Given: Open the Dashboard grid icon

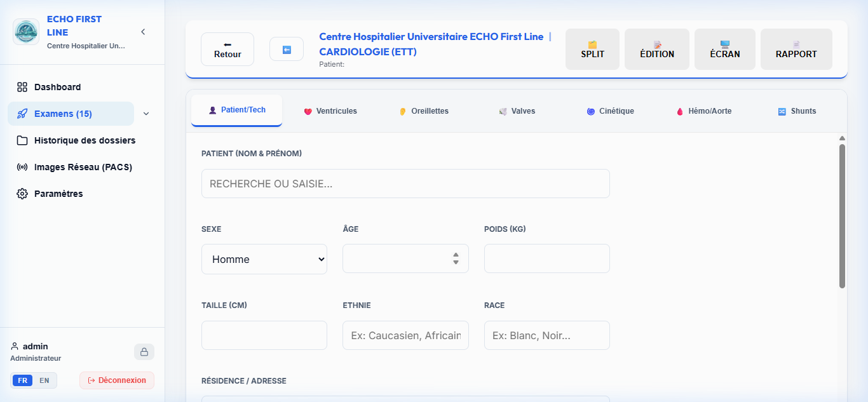Looking at the screenshot, I should pyautogui.click(x=22, y=87).
